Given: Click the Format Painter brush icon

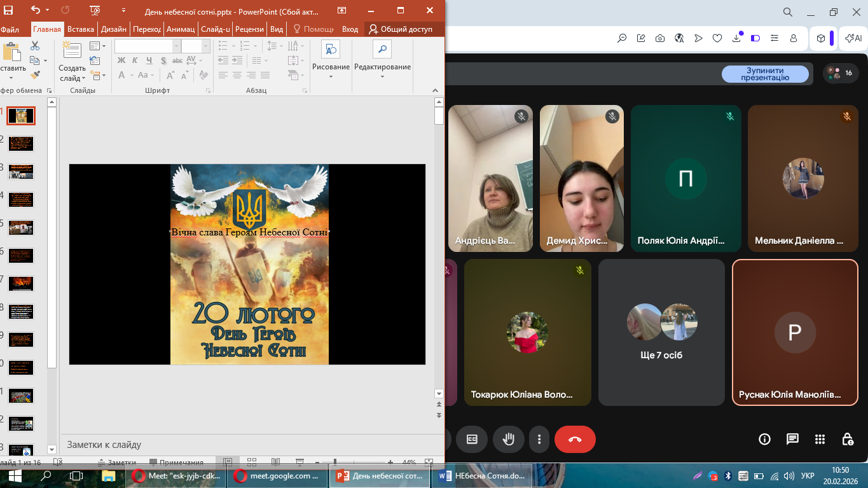Looking at the screenshot, I should tap(35, 74).
